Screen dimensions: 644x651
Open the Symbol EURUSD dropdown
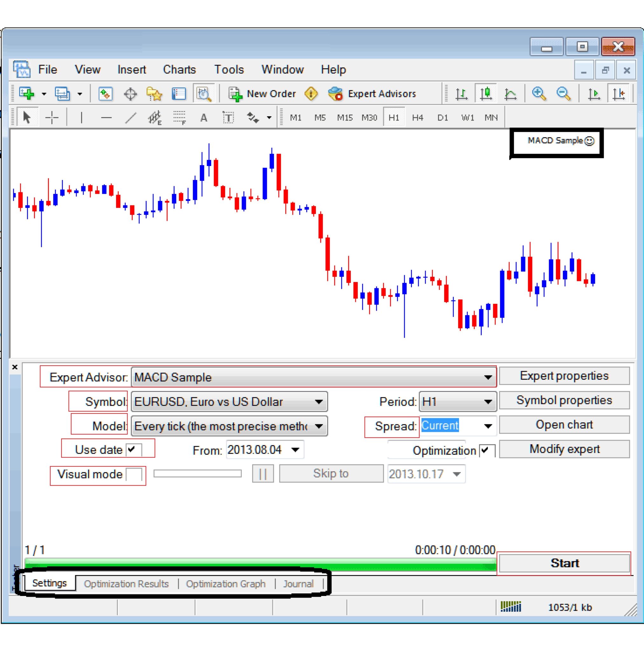318,402
